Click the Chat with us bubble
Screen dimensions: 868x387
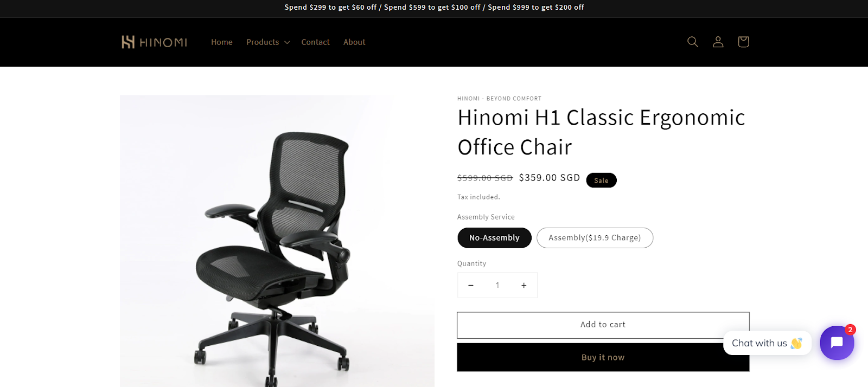tap(767, 343)
